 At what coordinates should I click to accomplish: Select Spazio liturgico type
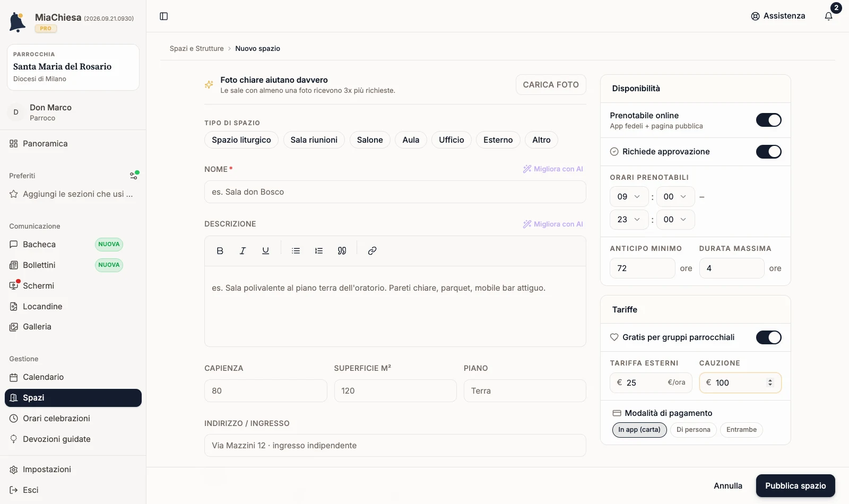tap(241, 140)
